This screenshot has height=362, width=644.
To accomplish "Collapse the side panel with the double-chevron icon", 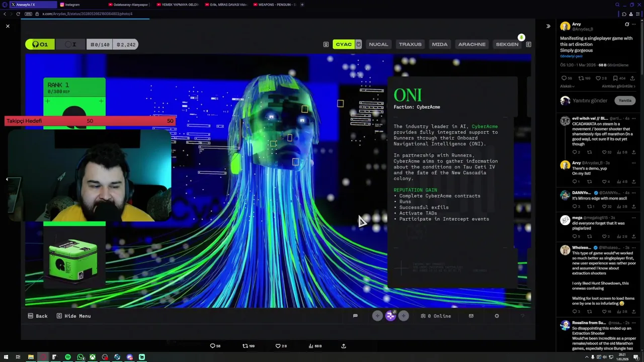I will pyautogui.click(x=548, y=26).
